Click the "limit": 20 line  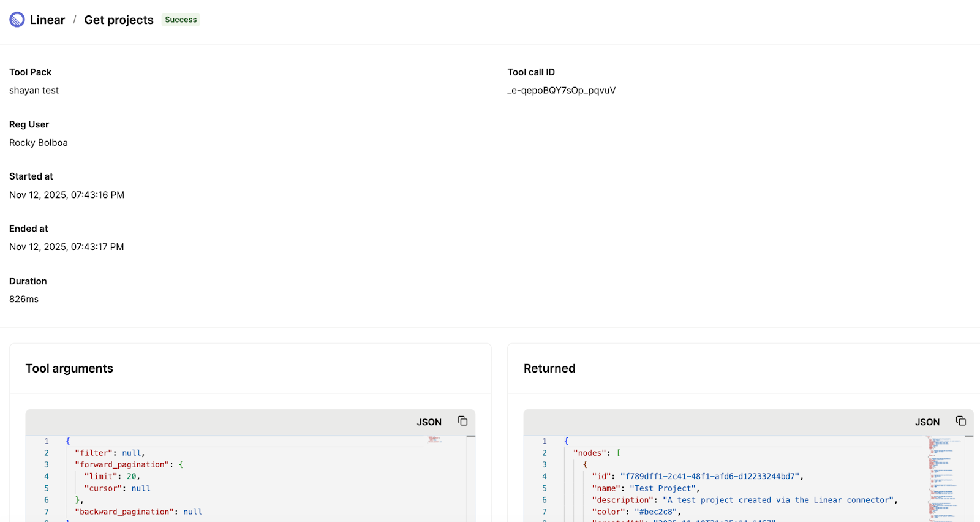click(x=112, y=476)
